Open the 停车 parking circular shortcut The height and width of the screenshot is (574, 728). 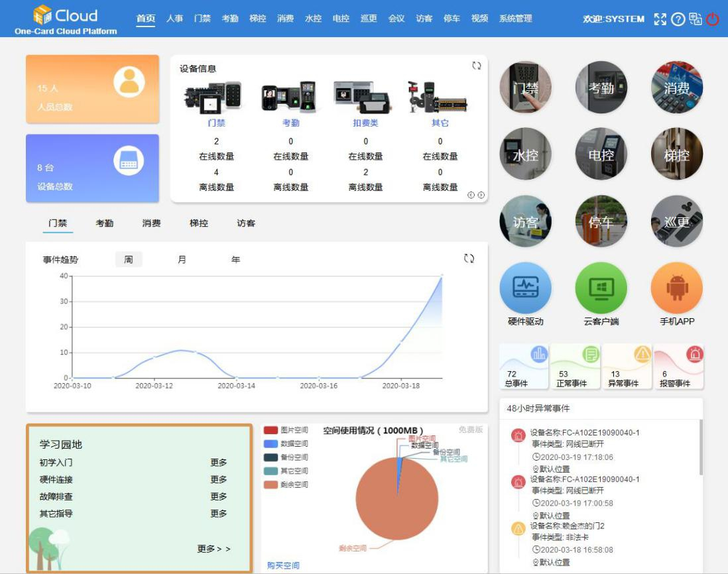click(601, 221)
